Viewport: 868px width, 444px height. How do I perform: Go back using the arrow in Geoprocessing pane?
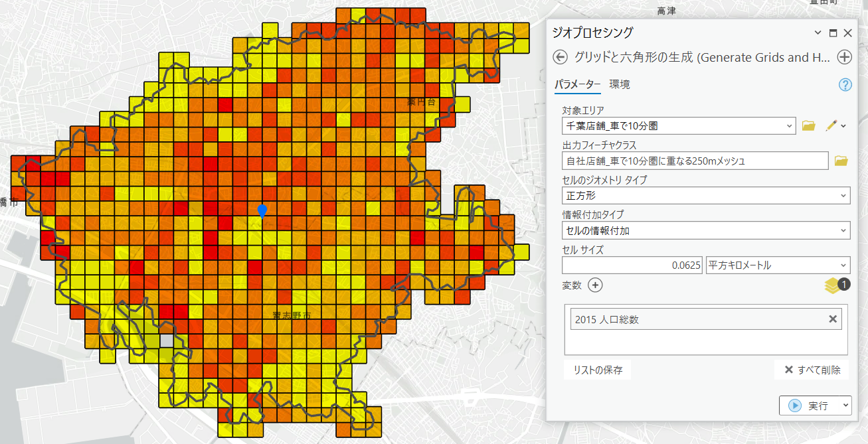[x=560, y=57]
